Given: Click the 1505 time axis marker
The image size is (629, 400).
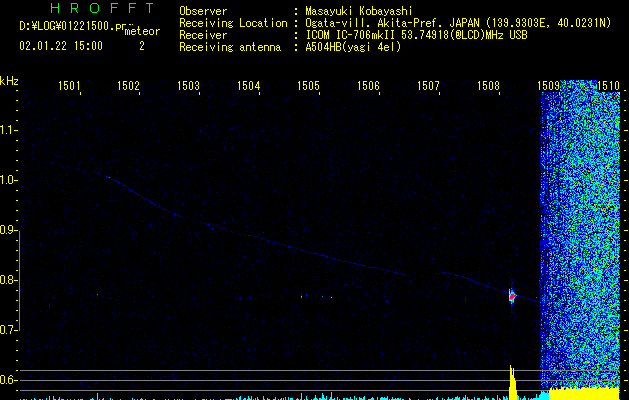Looking at the screenshot, I should (x=308, y=85).
